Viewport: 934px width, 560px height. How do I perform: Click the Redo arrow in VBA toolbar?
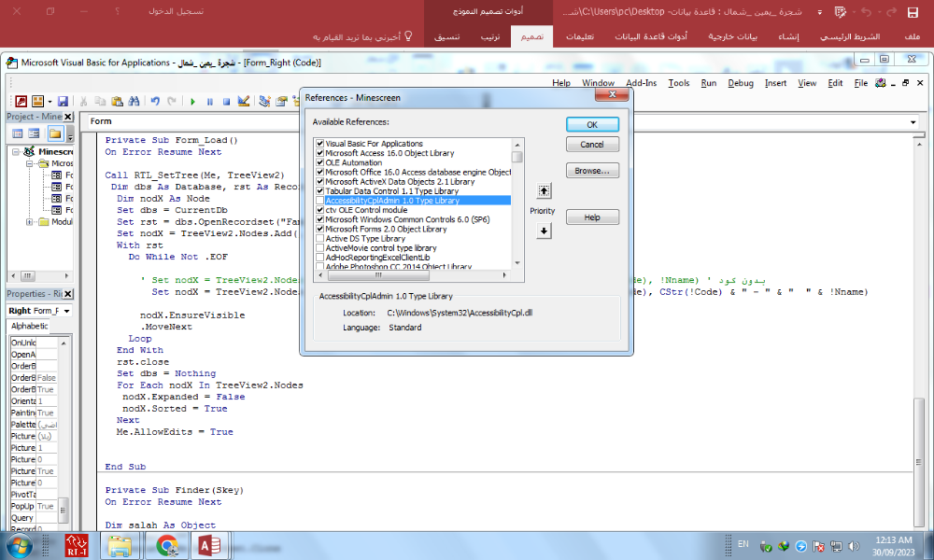pyautogui.click(x=172, y=101)
